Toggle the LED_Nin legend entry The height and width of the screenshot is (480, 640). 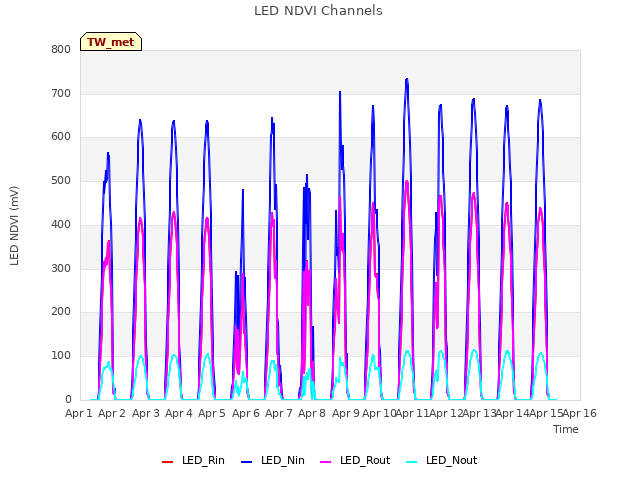[x=273, y=460]
